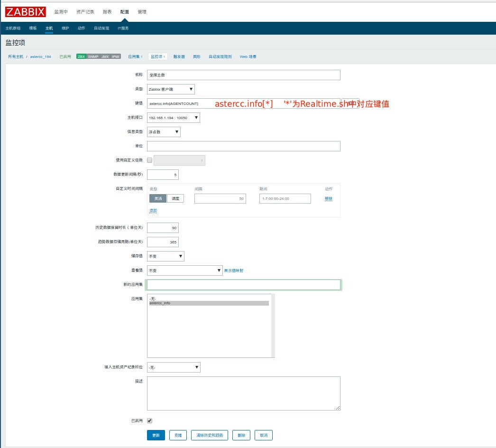The height and width of the screenshot is (448, 496).
Task: Go to the 模板 submenu
Action: click(33, 28)
